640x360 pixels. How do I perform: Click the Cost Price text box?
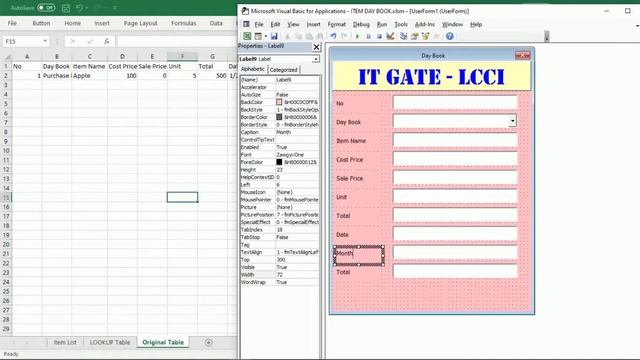coord(455,159)
